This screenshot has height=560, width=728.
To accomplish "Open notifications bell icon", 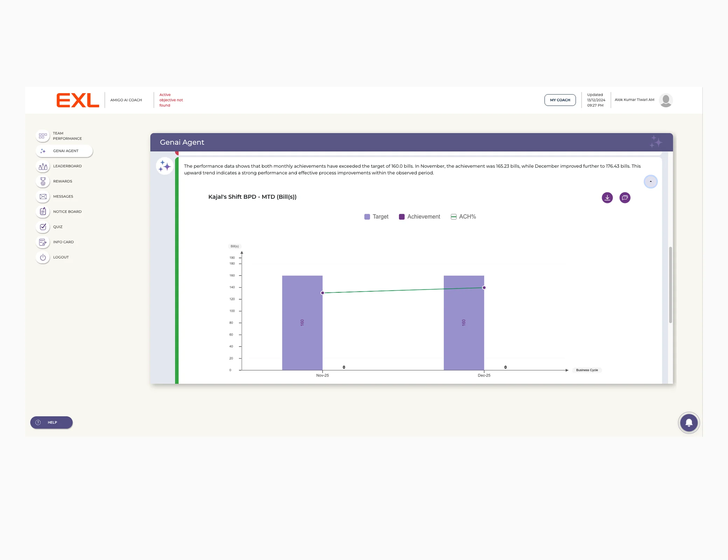I will click(689, 422).
